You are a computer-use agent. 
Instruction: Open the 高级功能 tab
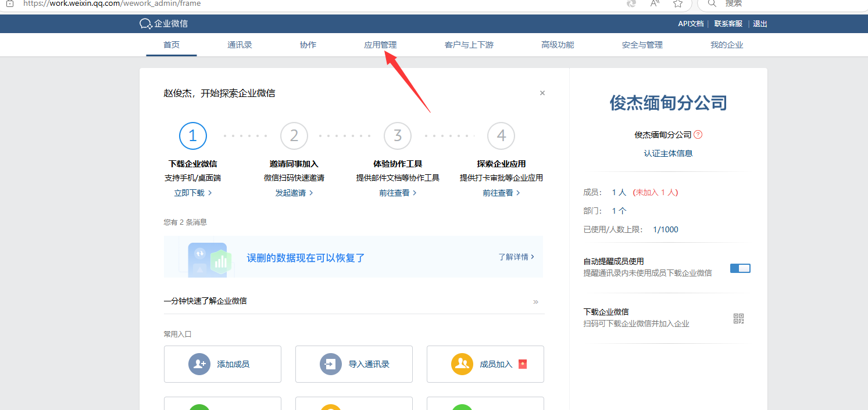coord(558,45)
